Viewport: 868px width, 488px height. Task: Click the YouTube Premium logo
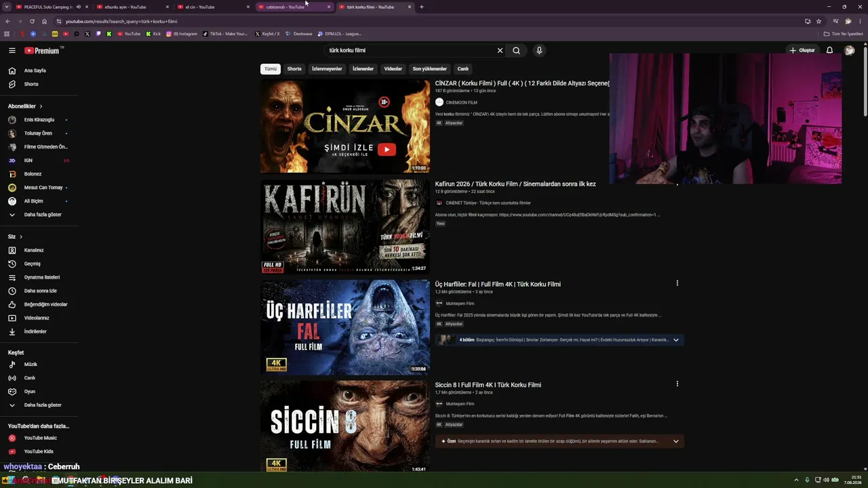[x=42, y=50]
